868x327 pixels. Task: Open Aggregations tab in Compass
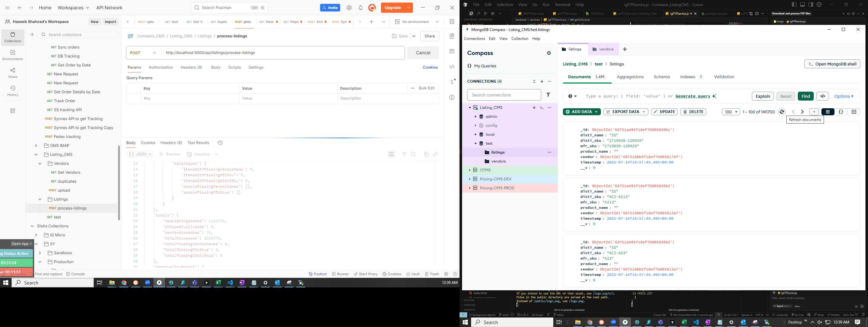tap(630, 77)
